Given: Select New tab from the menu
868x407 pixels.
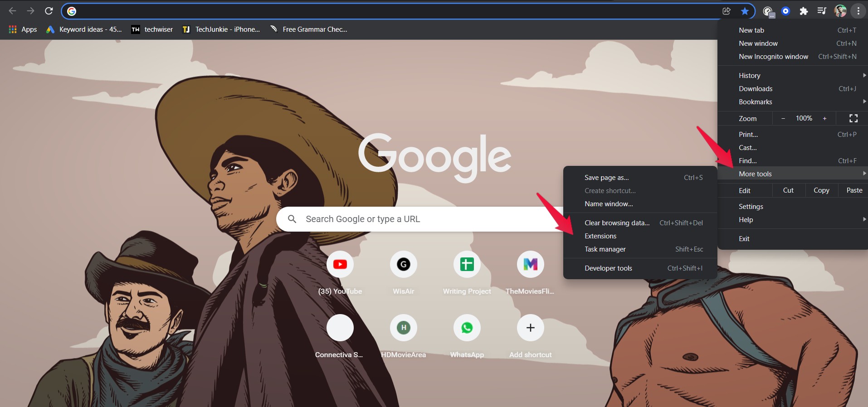Looking at the screenshot, I should click(x=793, y=30).
